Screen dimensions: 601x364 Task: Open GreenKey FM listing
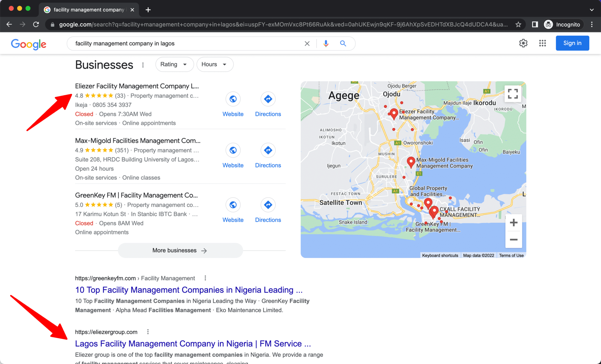[x=136, y=195]
